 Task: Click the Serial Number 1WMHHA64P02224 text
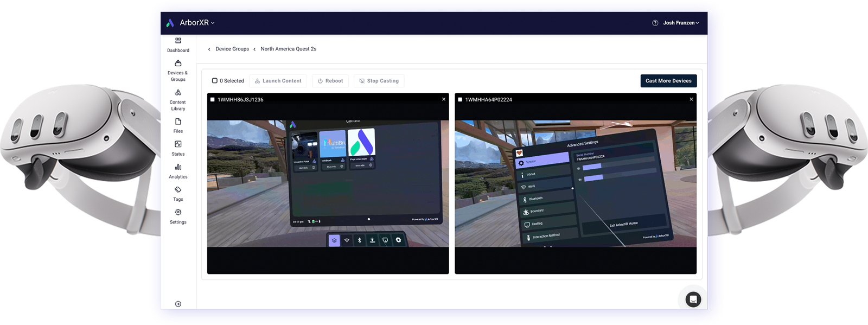pyautogui.click(x=590, y=157)
